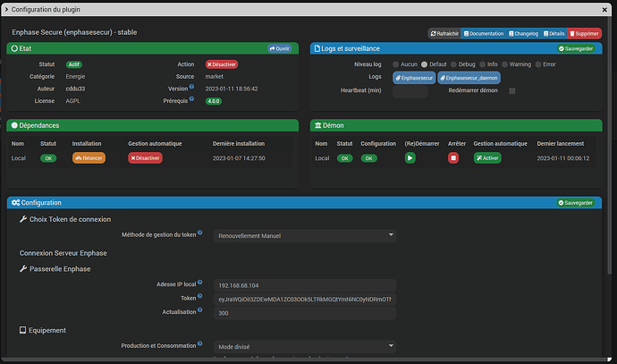
Task: Open the Production et Consommation dropdown
Action: pyautogui.click(x=305, y=346)
